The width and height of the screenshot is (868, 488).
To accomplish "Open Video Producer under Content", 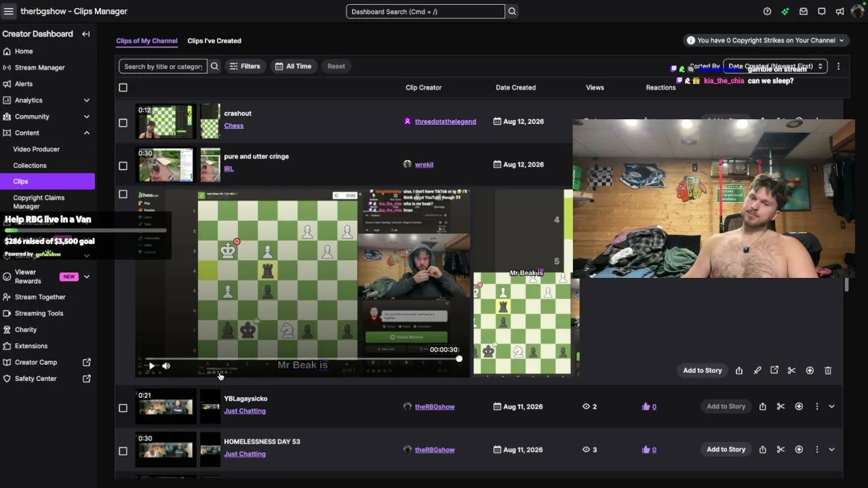I will 37,149.
